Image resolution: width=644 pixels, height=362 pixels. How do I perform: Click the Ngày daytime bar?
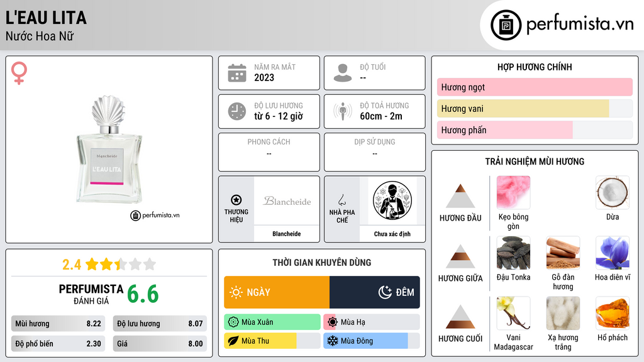click(277, 292)
